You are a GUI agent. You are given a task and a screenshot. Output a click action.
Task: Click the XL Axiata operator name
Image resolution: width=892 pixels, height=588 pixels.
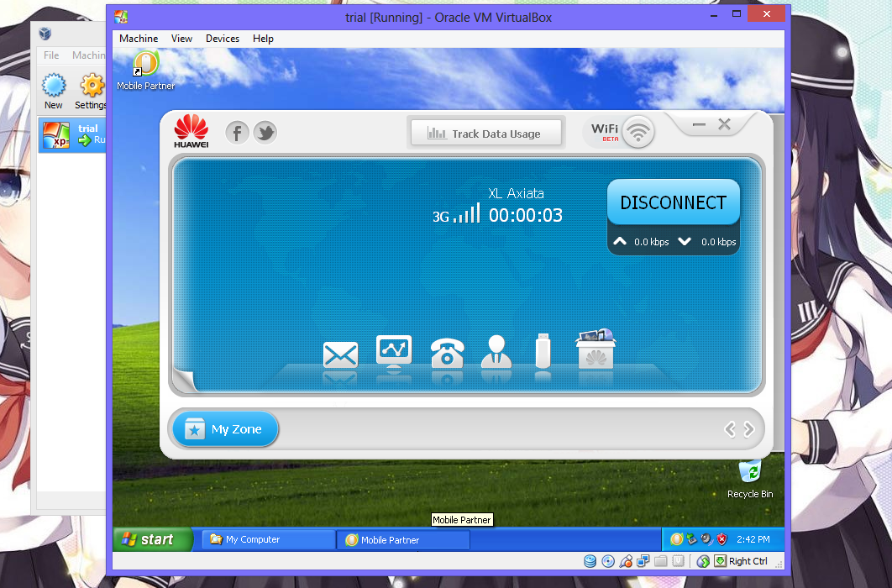(x=516, y=193)
